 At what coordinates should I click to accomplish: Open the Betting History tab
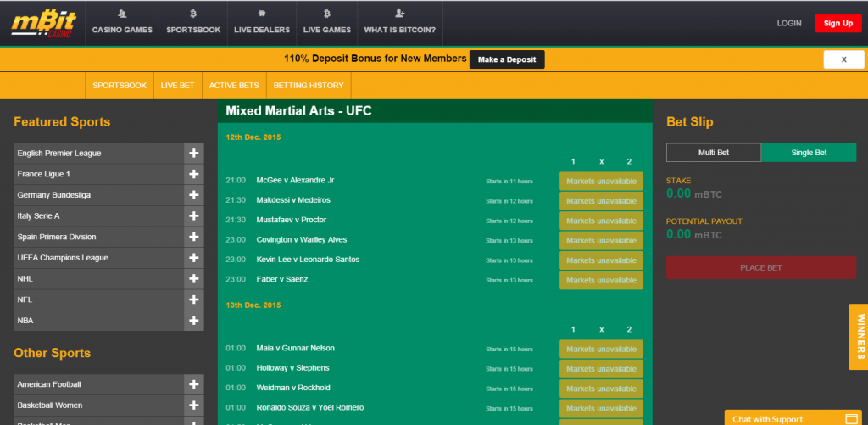[309, 86]
